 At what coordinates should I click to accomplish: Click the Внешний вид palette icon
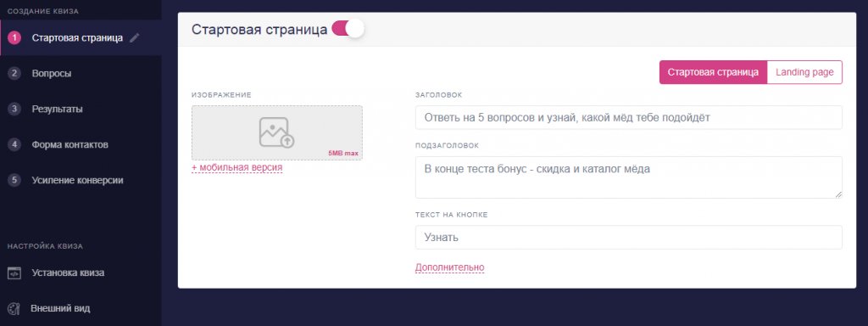click(x=14, y=308)
